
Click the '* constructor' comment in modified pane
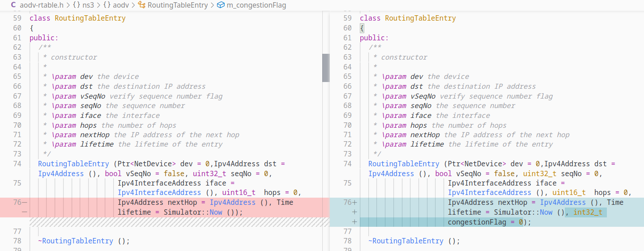[x=400, y=57]
